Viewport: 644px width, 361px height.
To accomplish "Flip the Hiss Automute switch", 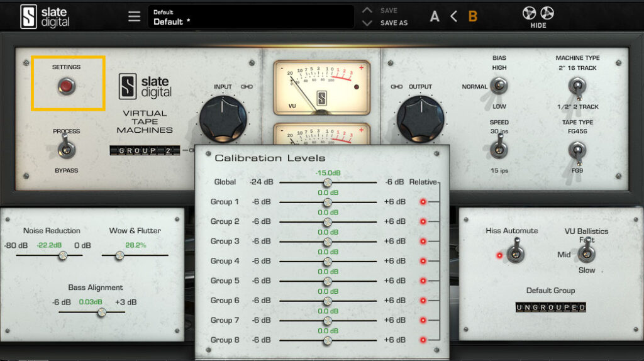I will (x=516, y=252).
